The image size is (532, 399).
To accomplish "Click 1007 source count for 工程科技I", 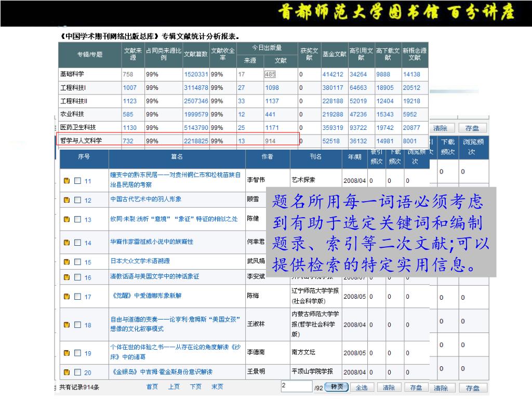I will coord(129,87).
